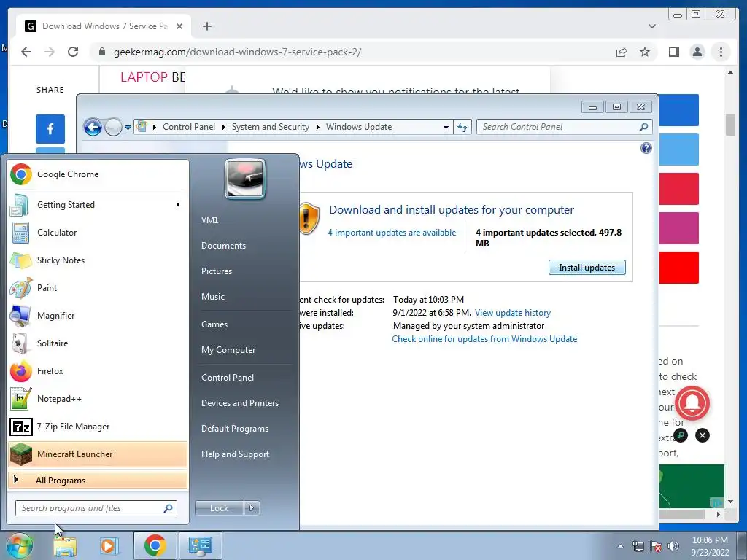Screen dimensions: 747x560
Task: Switch to Chrome on the taskbar
Action: click(155, 545)
